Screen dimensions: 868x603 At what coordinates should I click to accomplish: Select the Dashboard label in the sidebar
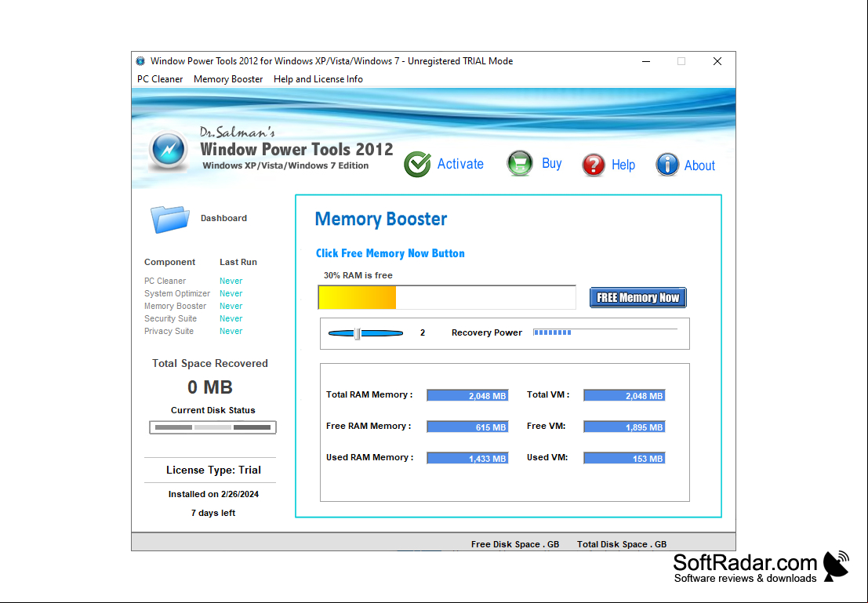[x=223, y=218]
